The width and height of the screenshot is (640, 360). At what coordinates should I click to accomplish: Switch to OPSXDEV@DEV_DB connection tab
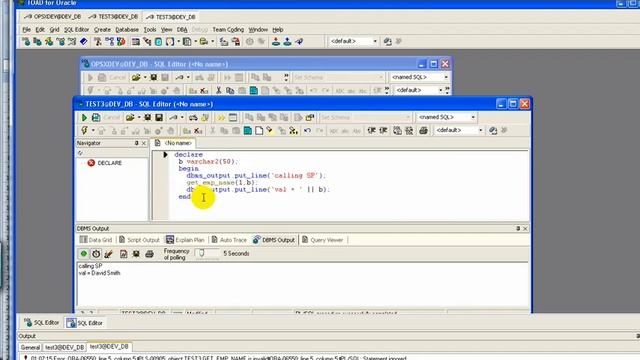(52, 17)
